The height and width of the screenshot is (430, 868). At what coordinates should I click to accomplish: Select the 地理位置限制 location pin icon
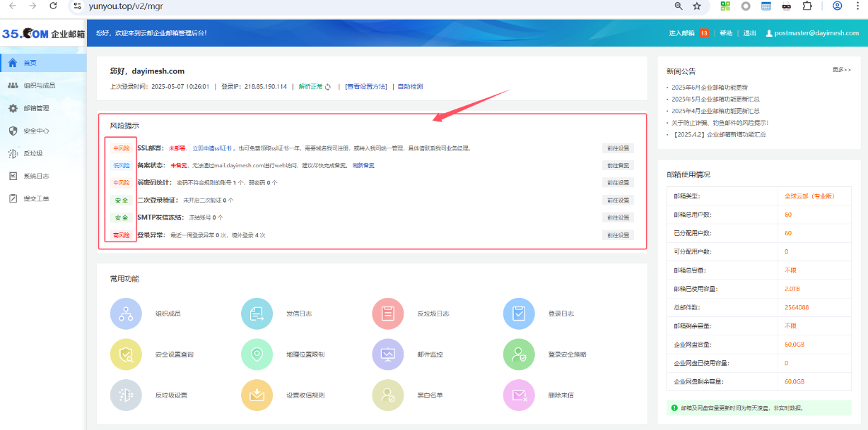click(257, 354)
